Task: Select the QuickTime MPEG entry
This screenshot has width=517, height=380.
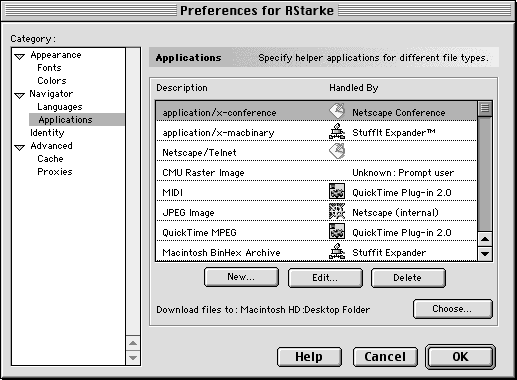Action: (x=317, y=231)
